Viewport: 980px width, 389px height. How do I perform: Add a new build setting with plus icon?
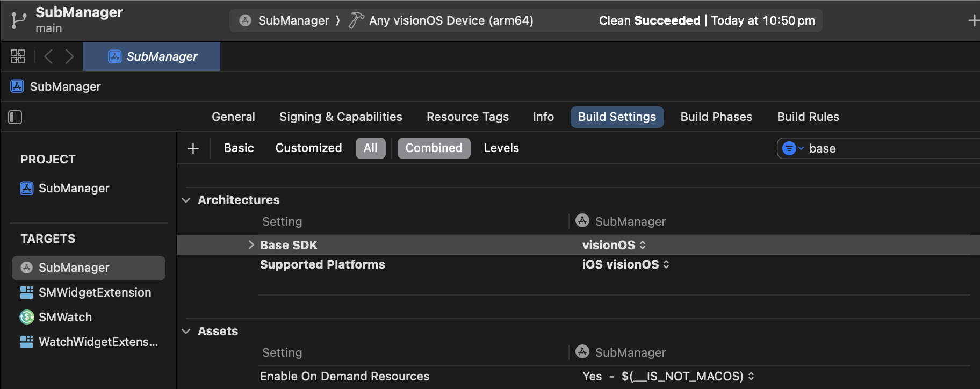pyautogui.click(x=193, y=148)
